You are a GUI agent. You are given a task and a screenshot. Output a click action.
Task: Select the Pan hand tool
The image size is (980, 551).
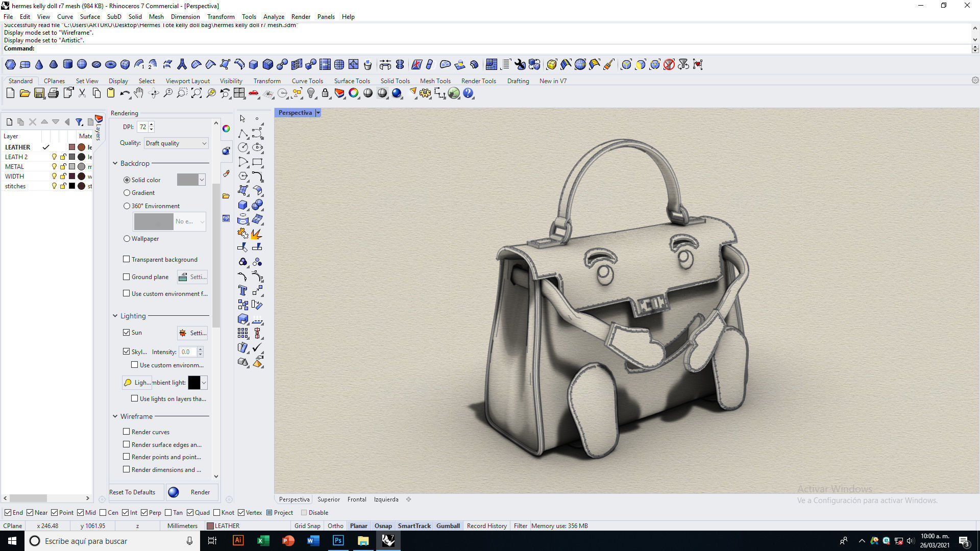point(139,93)
